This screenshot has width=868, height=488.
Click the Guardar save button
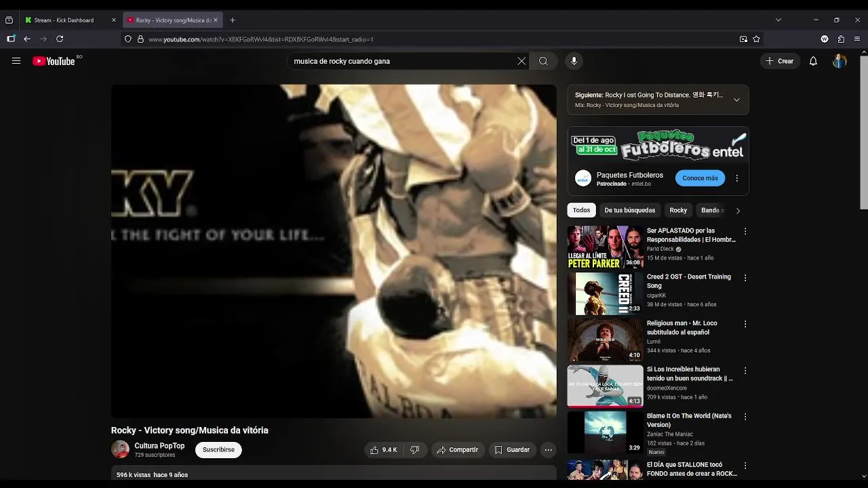pos(512,450)
